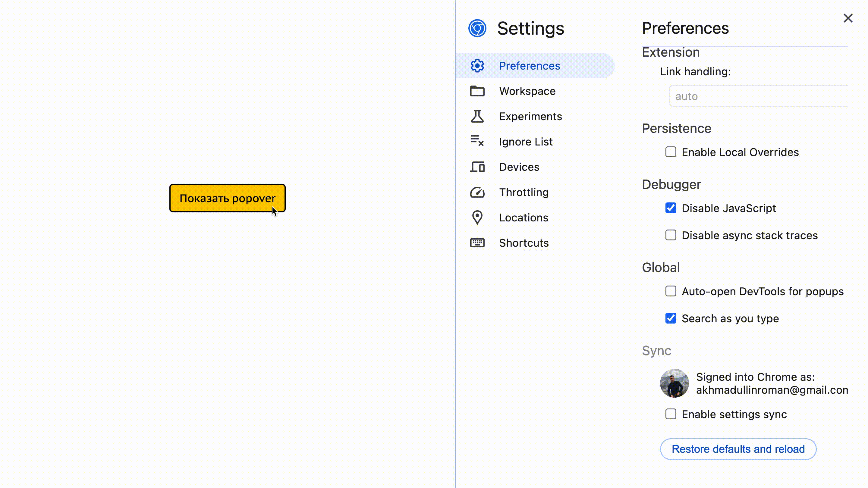
Task: Click the Devices icon in sidebar
Action: click(477, 167)
